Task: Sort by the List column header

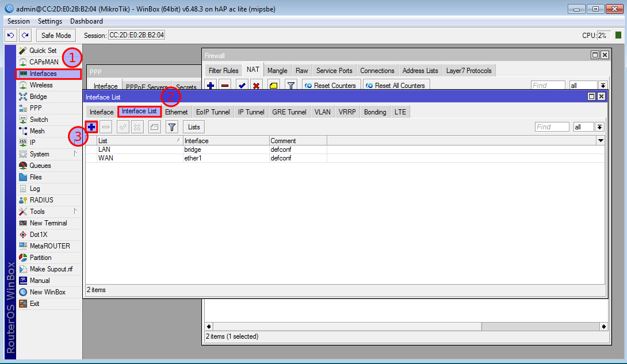Action: (x=140, y=141)
